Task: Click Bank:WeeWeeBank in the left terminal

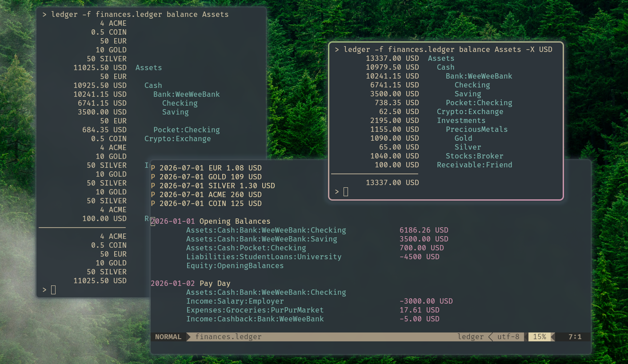Action: 187,94
